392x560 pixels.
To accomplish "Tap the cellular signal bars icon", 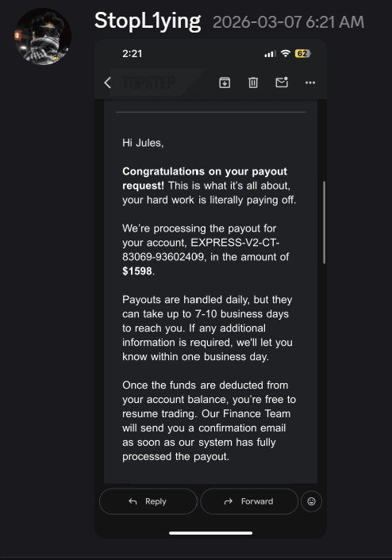I will [270, 54].
